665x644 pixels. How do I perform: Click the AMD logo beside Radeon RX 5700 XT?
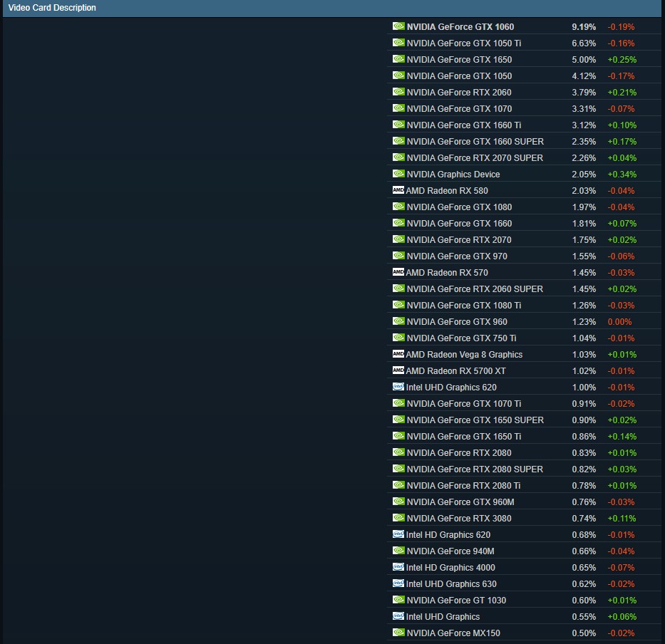click(398, 370)
